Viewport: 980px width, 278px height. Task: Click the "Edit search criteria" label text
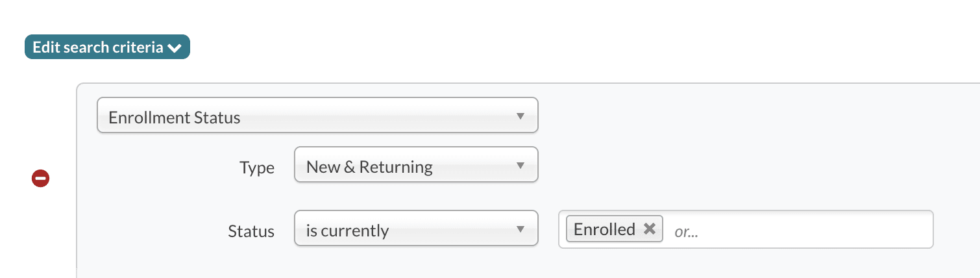coord(98,47)
